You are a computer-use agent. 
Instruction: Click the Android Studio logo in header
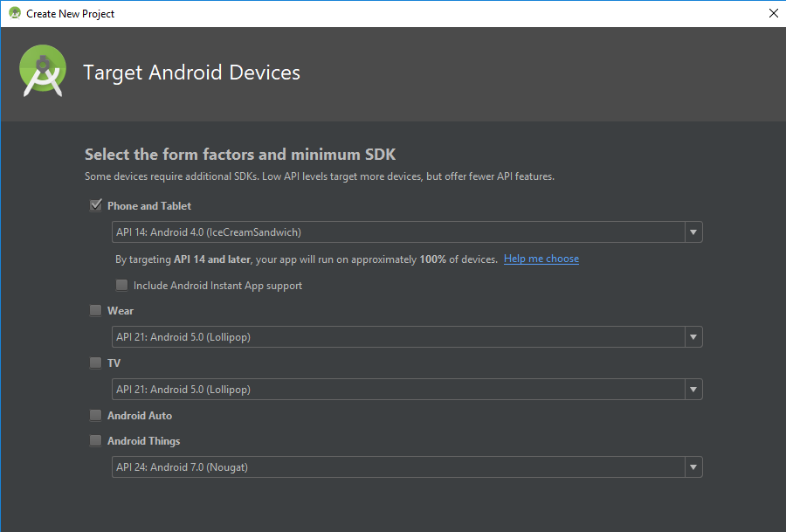pos(43,71)
